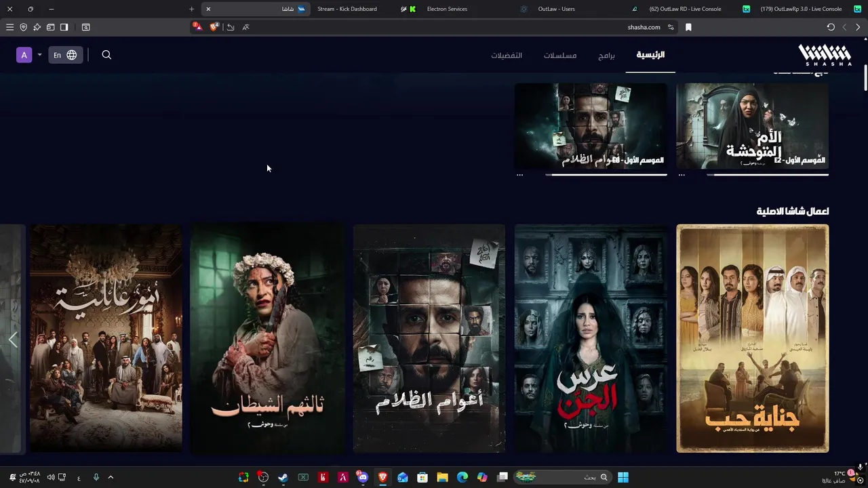The width and height of the screenshot is (868, 488).
Task: Open more options under الأم المتوحشة card
Action: pos(682,175)
